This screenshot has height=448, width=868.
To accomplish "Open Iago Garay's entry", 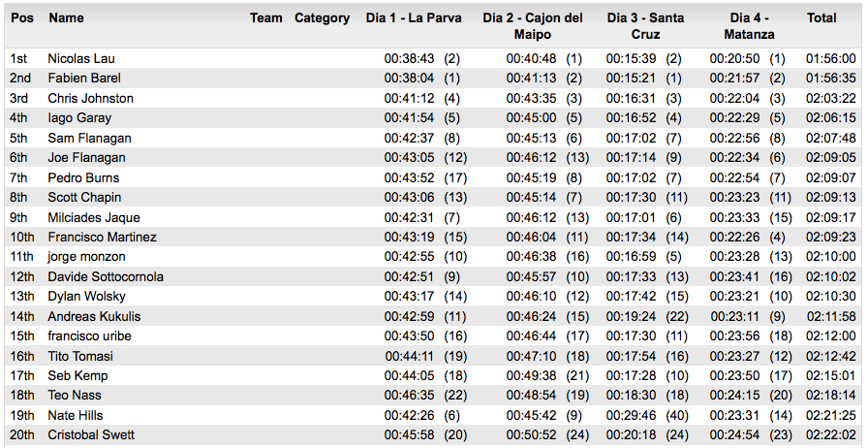I will [x=79, y=118].
